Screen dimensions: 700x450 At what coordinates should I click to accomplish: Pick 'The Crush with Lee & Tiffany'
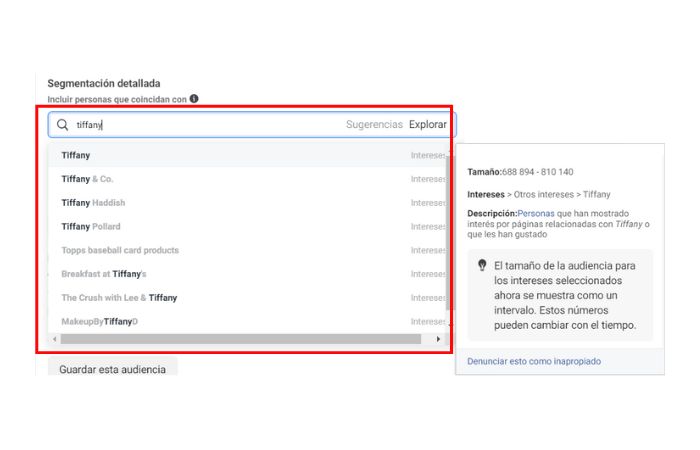coord(247,297)
